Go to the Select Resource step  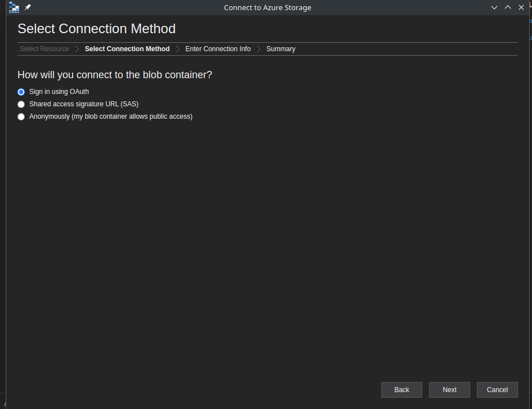pos(44,49)
